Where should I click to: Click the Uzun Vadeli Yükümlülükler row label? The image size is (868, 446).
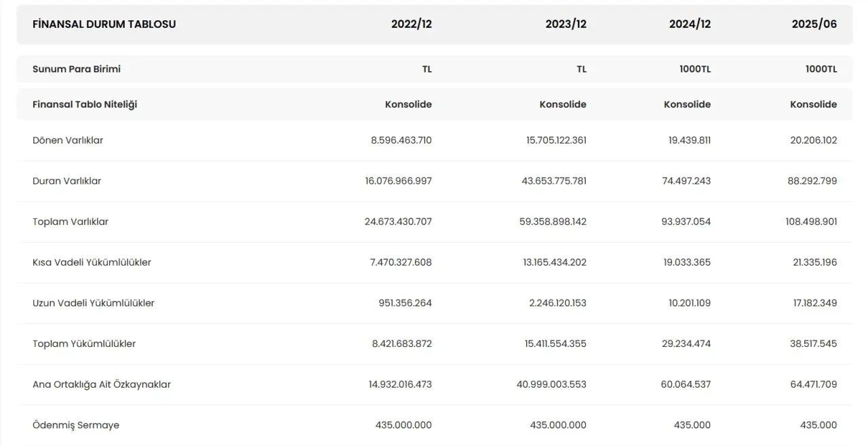(94, 303)
